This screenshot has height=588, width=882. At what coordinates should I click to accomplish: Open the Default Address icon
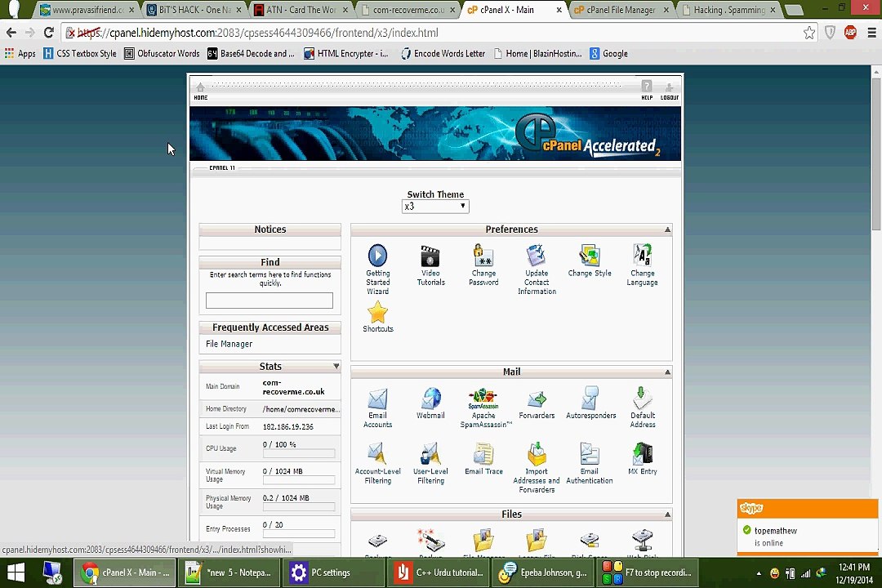coord(642,399)
